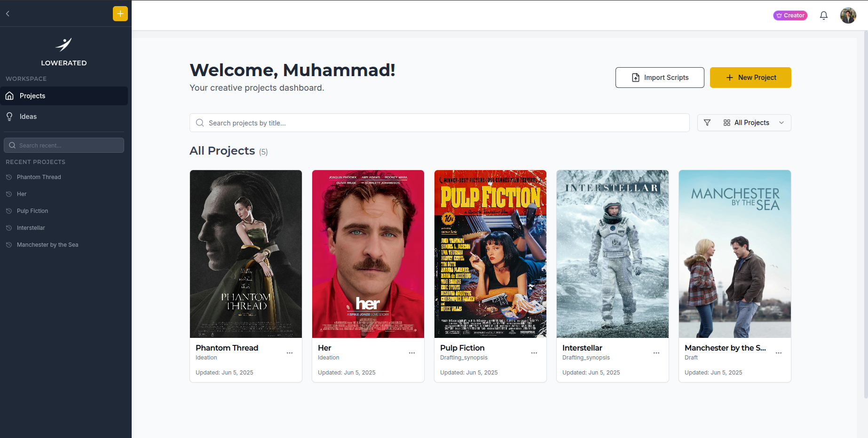
Task: Click the Ideas lightbulb icon
Action: [9, 117]
